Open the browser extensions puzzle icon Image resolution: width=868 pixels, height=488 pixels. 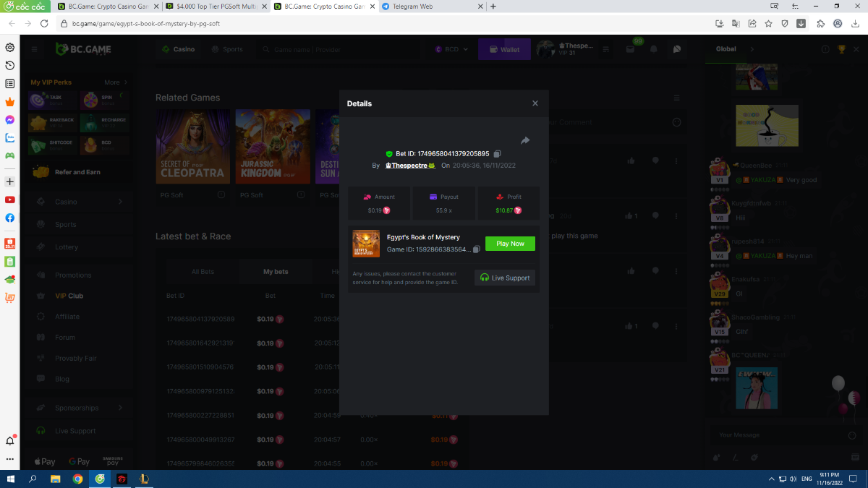coord(820,23)
